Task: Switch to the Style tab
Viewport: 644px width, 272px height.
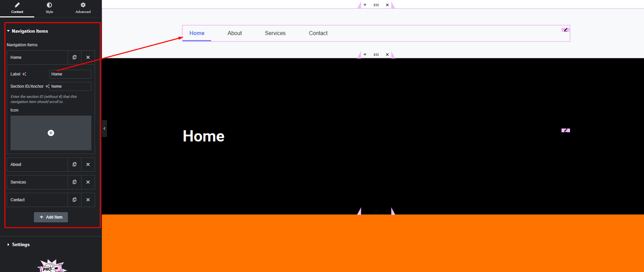Action: [x=49, y=8]
